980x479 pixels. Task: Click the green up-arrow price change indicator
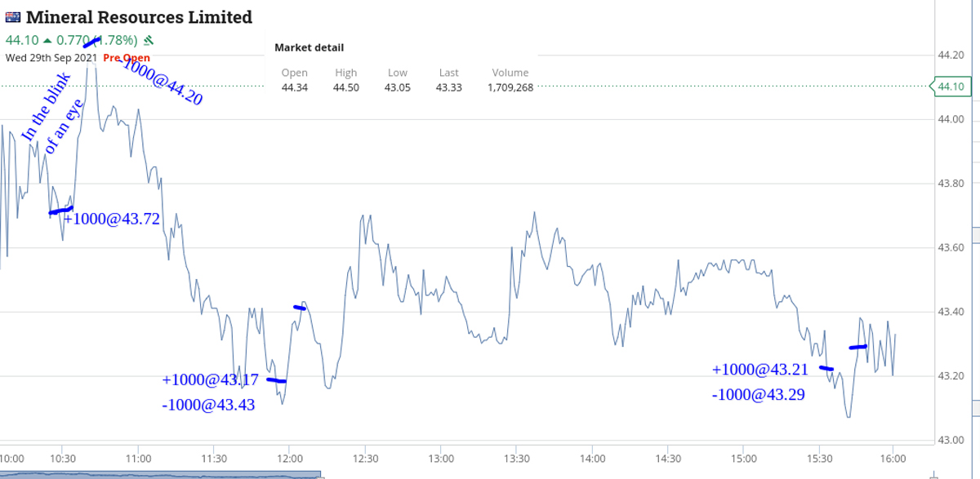coord(47,40)
